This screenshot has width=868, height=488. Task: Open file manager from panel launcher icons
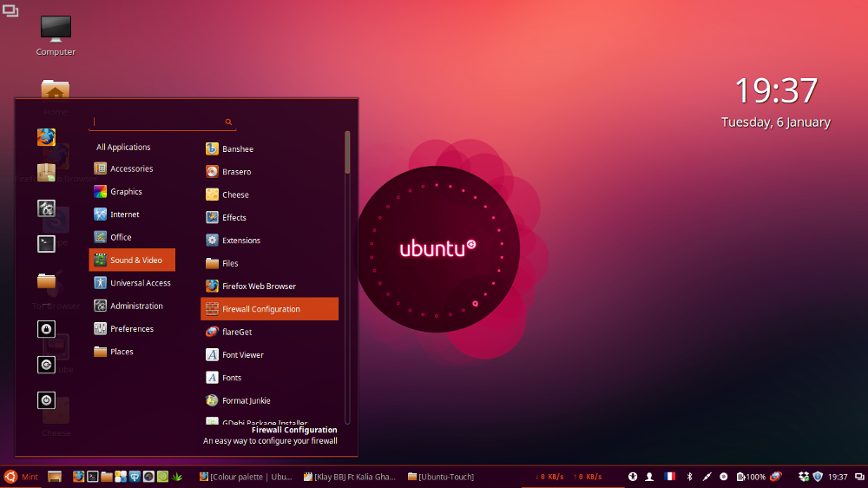(106, 477)
